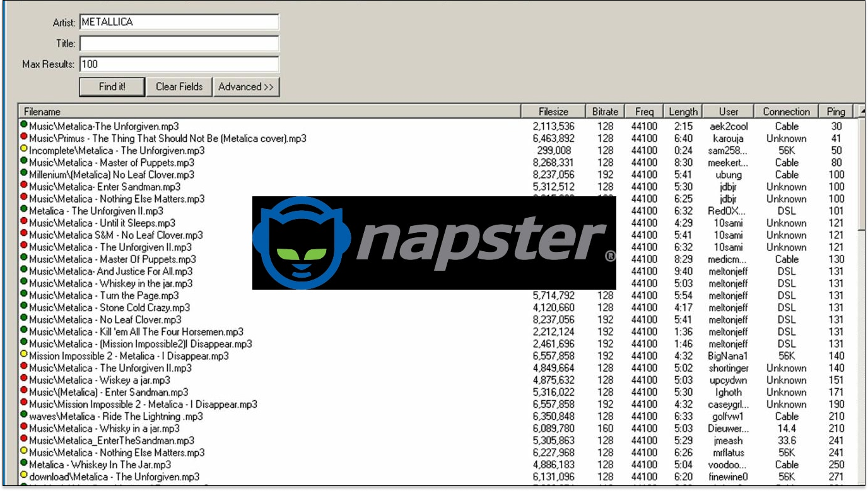
Task: Click the results list scroll-up arrow
Action: click(861, 112)
